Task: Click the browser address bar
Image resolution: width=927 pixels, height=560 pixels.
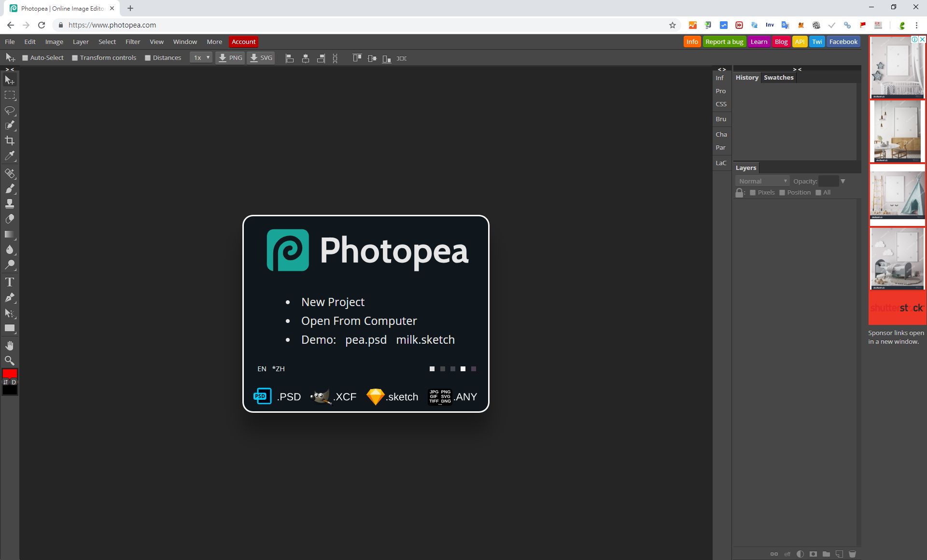Action: point(338,25)
